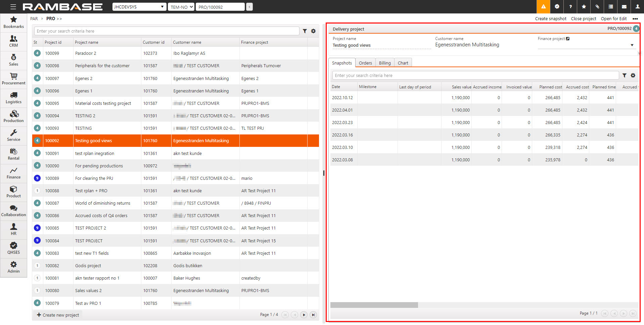Click Create new project button
Screen dimensions: 644x325
coord(58,315)
